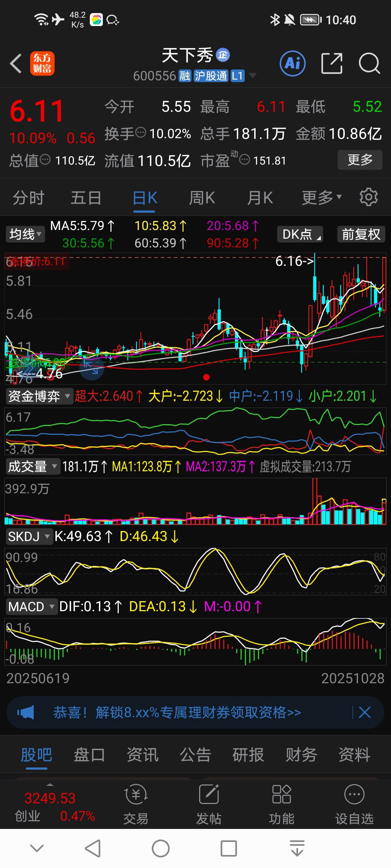
Task: Open the 成交量 indicator dropdown
Action: click(x=32, y=467)
